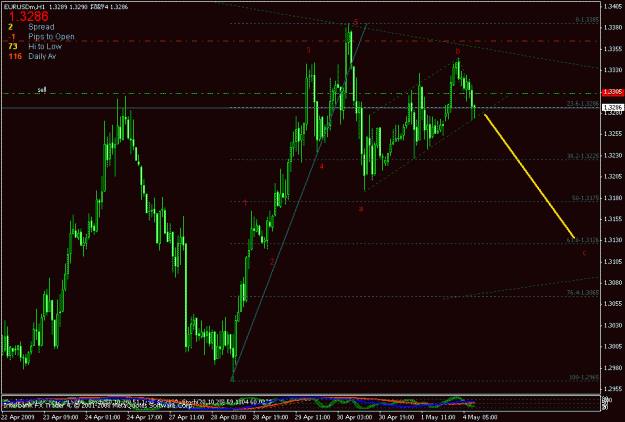Screen dimensions: 625x422
Task: Click the 22 Apr 2009 date label
Action: [18, 417]
